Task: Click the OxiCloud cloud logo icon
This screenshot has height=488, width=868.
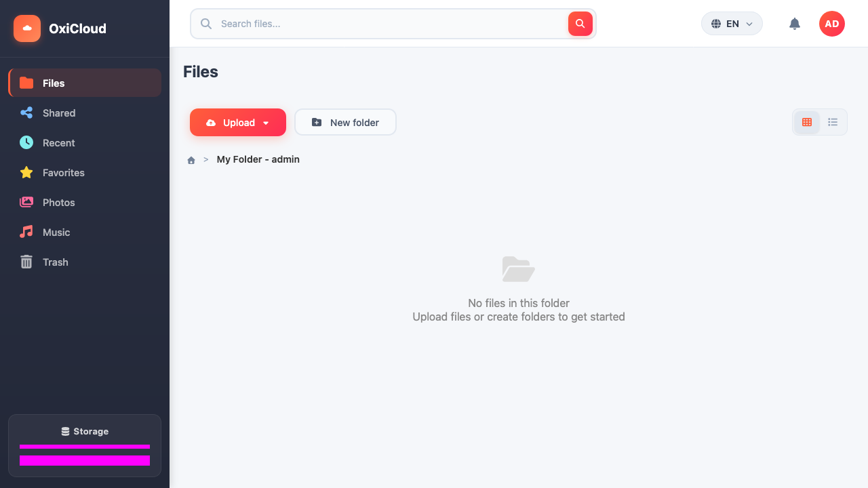Action: pos(27,28)
